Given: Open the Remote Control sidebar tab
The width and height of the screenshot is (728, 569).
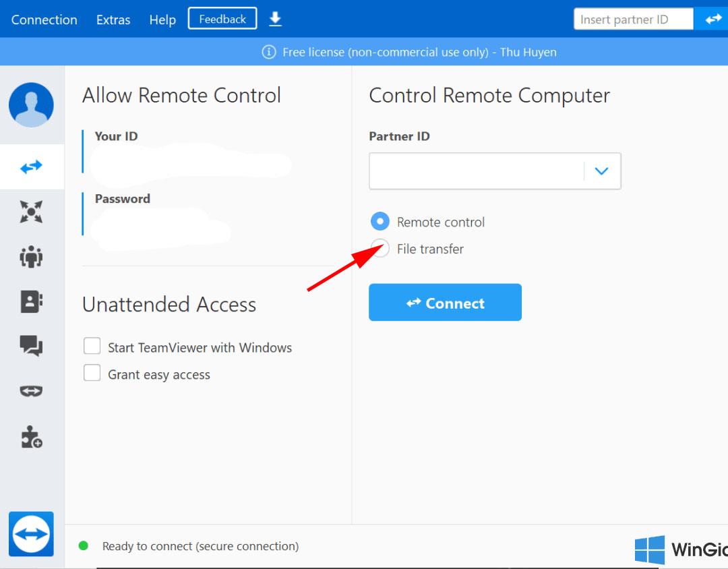Looking at the screenshot, I should [31, 167].
